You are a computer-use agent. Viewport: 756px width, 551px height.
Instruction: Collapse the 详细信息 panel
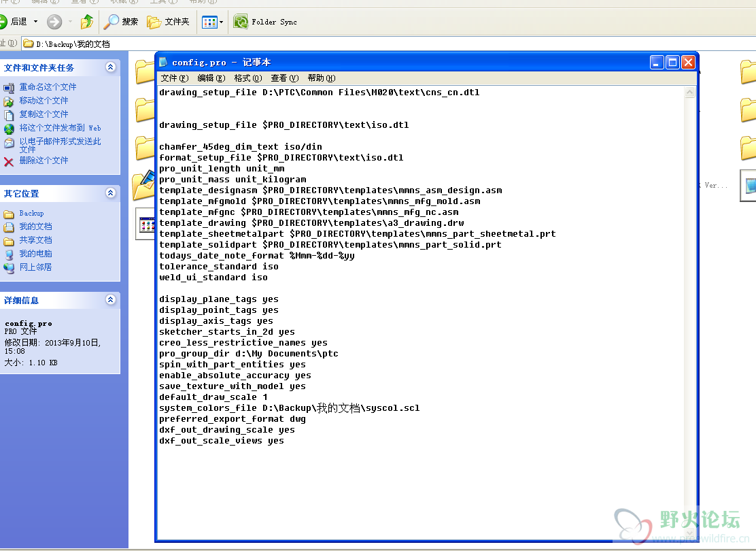pyautogui.click(x=110, y=299)
